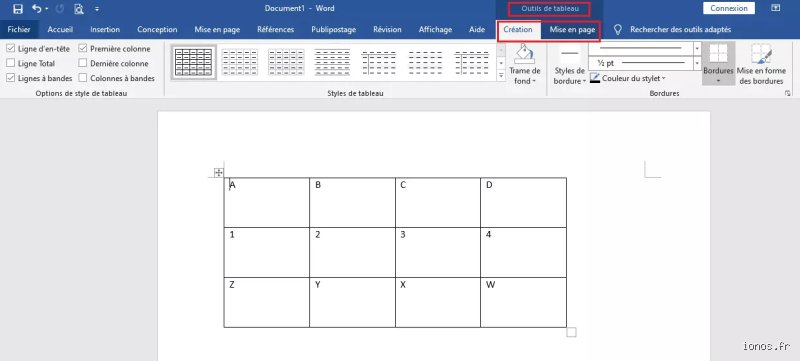Viewport: 800px width, 361px height.
Task: Click the Couleur du stylet pen icon
Action: pos(594,79)
